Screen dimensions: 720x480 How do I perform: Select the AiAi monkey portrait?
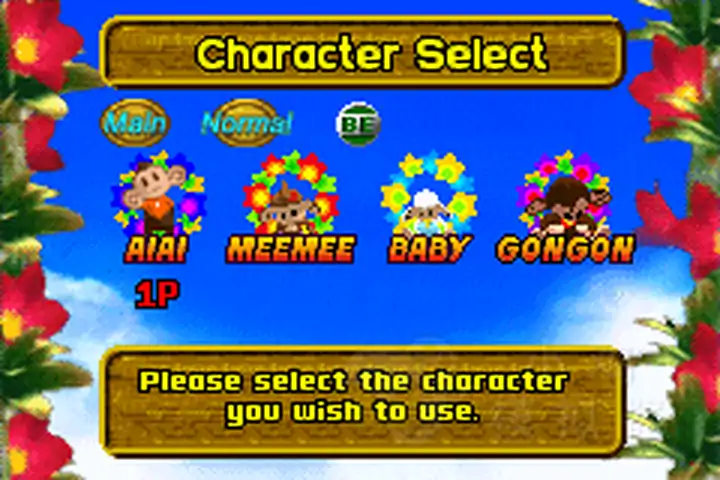(x=157, y=193)
